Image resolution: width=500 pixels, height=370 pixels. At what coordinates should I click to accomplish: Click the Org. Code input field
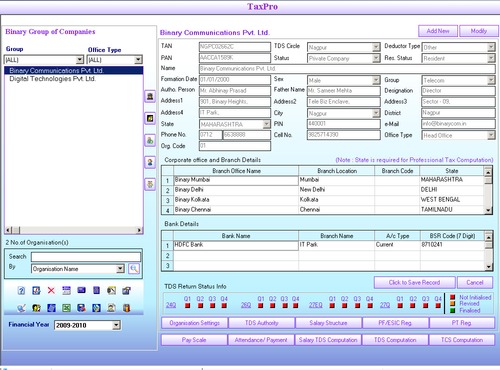click(x=235, y=146)
